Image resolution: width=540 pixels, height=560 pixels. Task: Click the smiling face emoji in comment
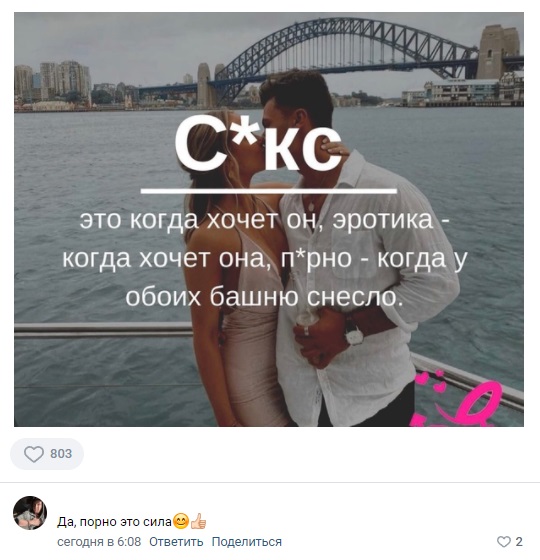click(181, 521)
